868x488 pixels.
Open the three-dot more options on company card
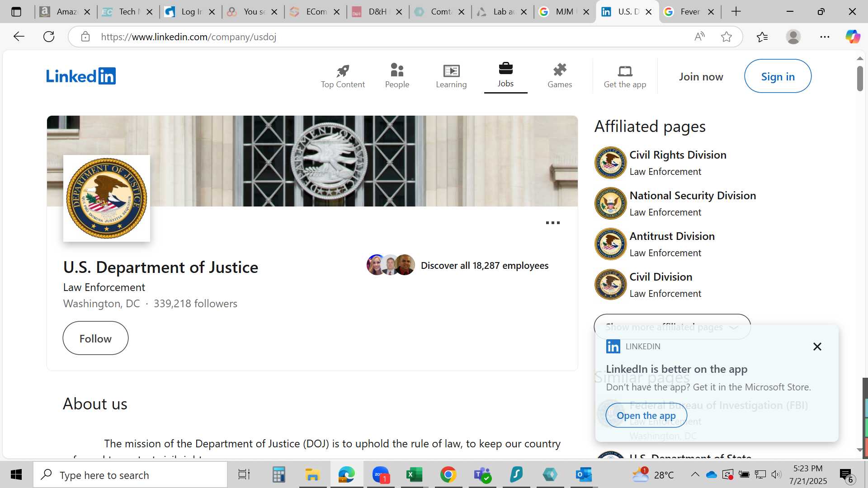(x=552, y=223)
